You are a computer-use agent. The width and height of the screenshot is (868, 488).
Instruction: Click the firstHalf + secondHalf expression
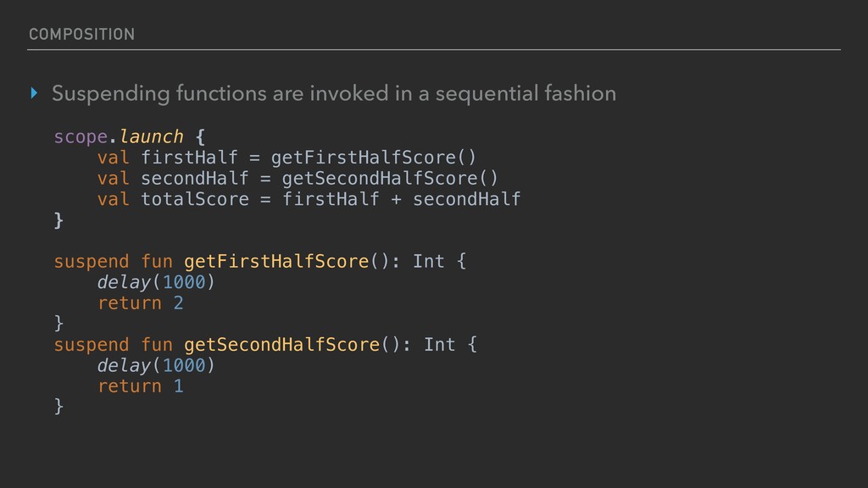pos(401,199)
